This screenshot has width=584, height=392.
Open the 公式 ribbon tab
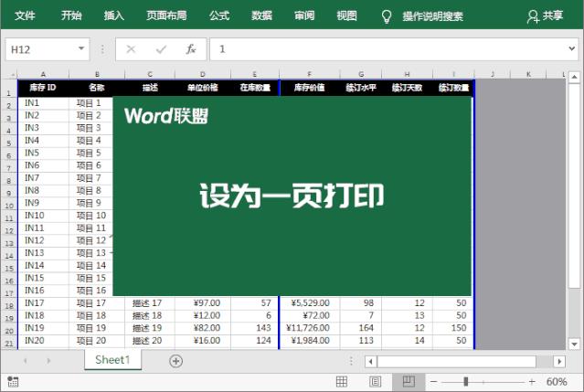pos(219,16)
